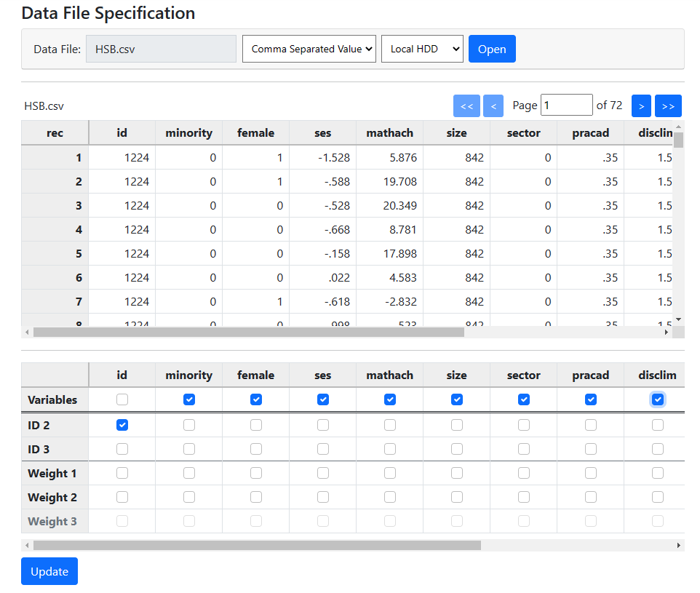
Task: Jump to last page with >> button
Action: point(668,106)
